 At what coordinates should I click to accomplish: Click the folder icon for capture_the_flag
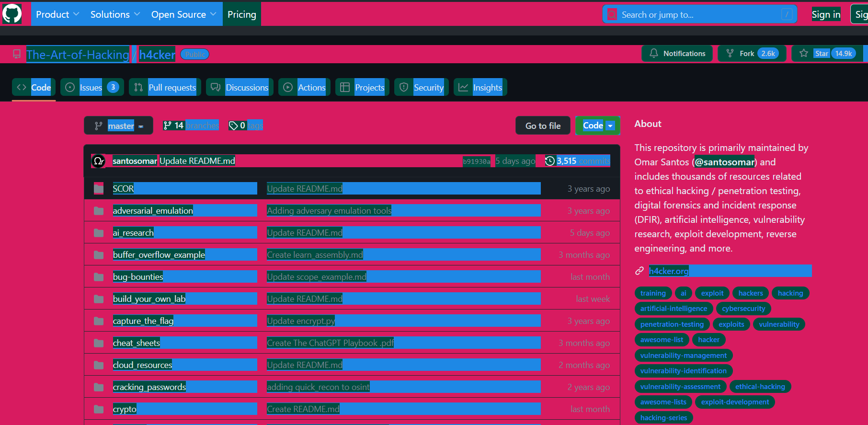[x=99, y=321]
